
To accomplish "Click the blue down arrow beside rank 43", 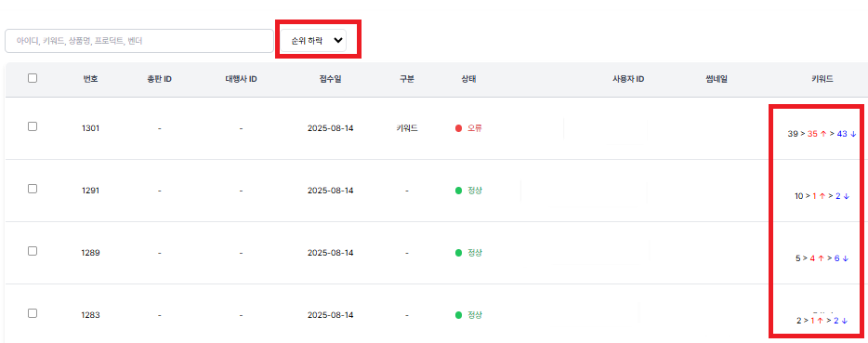I will (x=853, y=134).
